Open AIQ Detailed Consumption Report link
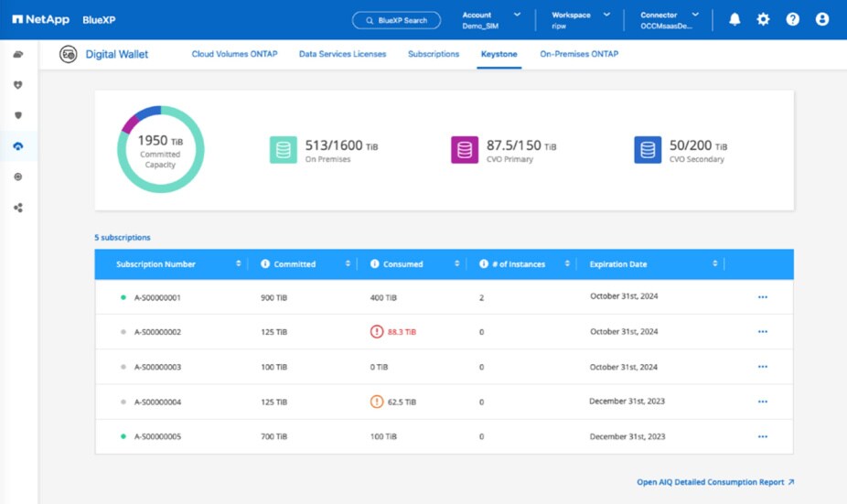 [715, 481]
